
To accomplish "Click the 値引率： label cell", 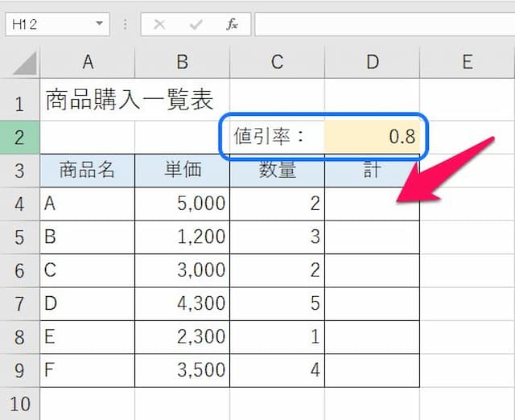I will tap(277, 138).
